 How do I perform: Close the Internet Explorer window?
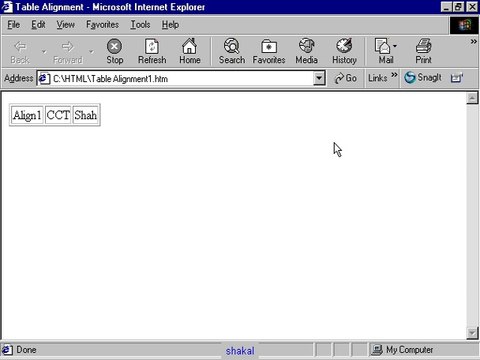(472, 7)
